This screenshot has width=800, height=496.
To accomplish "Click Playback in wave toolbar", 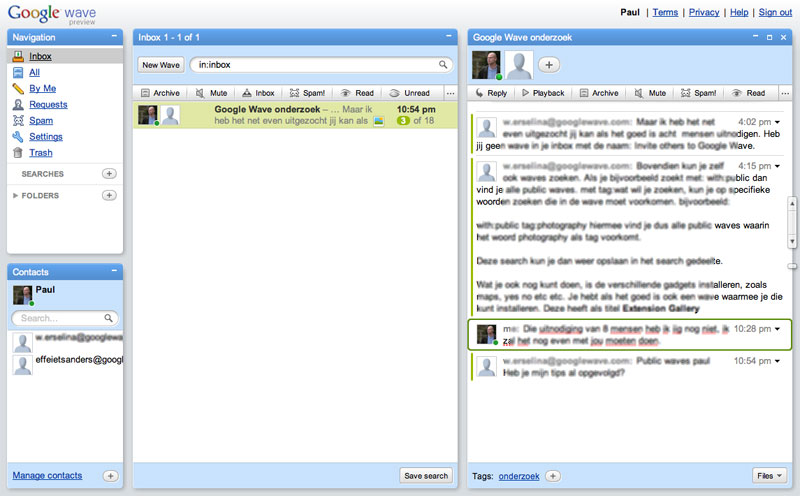I will click(541, 93).
